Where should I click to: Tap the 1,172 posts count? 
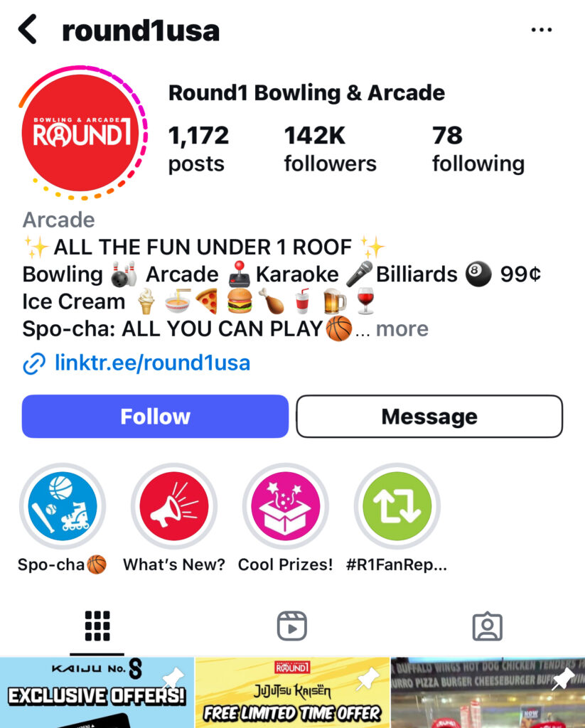click(x=198, y=149)
